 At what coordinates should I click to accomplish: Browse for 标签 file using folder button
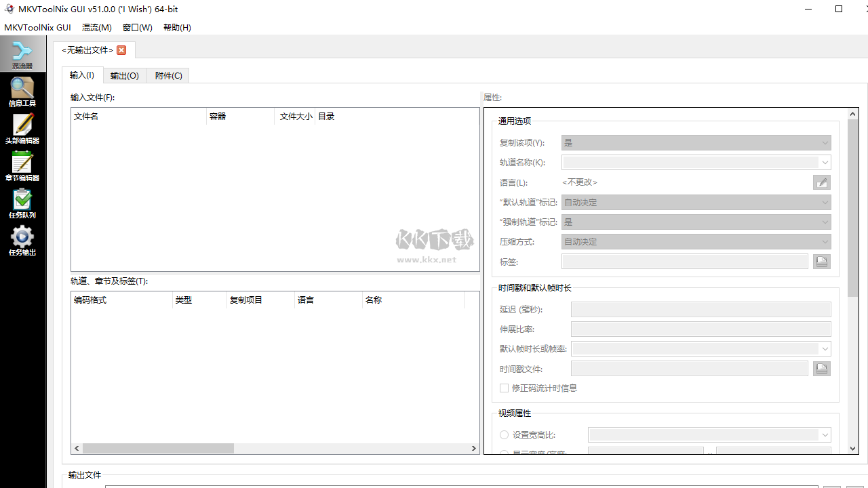821,261
